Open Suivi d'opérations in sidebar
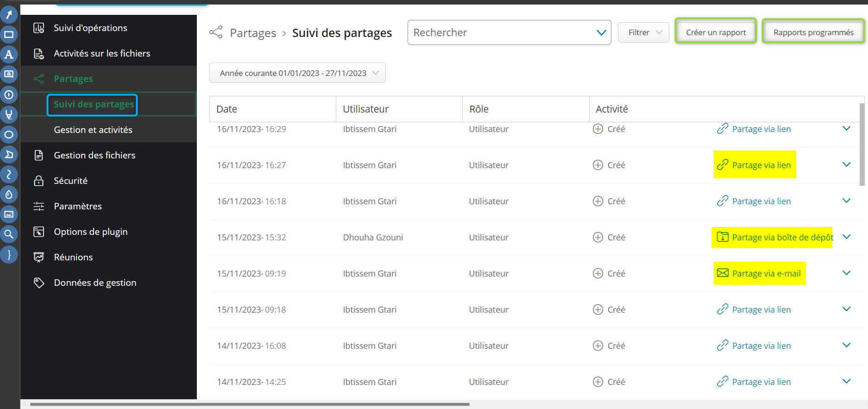This screenshot has height=409, width=868. (x=90, y=28)
